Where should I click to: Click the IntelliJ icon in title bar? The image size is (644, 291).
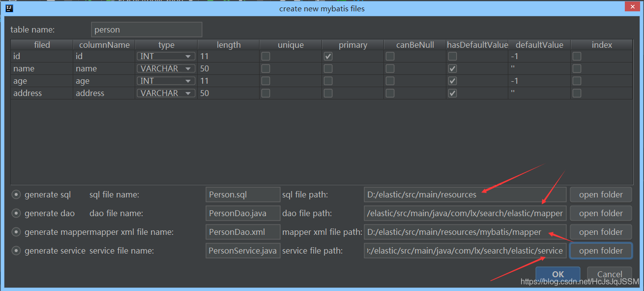pyautogui.click(x=9, y=8)
